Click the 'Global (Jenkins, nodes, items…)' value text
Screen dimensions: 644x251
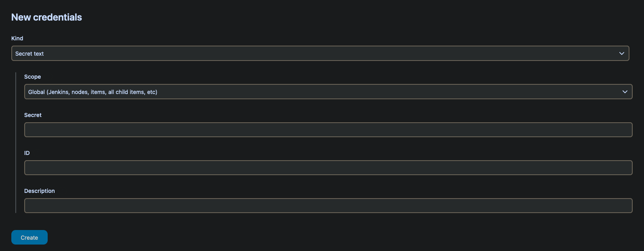pyautogui.click(x=93, y=92)
